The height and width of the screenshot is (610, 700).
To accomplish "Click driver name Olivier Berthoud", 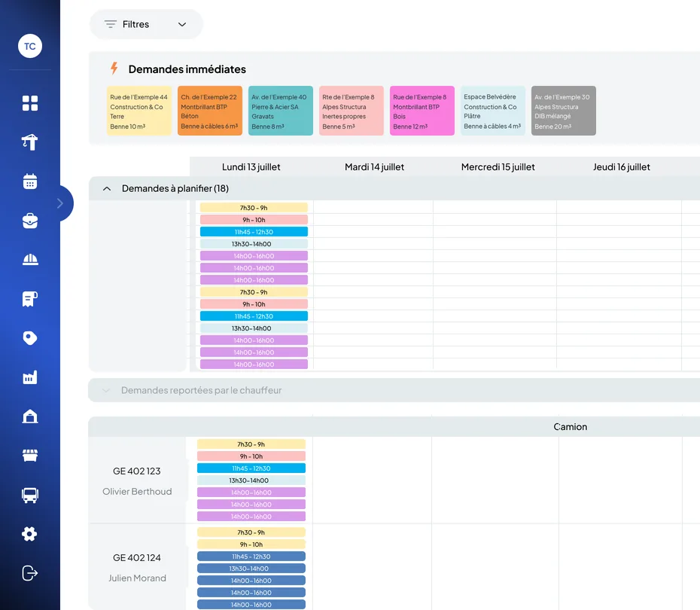I will click(x=137, y=492).
